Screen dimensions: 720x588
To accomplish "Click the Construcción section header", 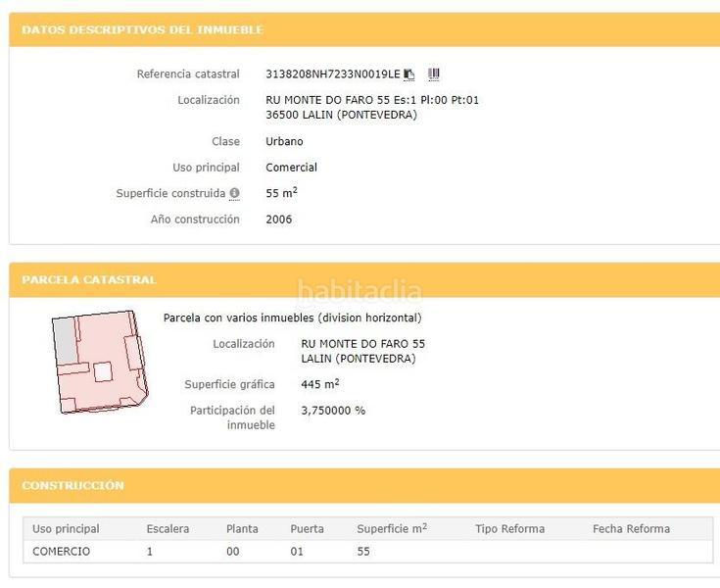I will (73, 486).
